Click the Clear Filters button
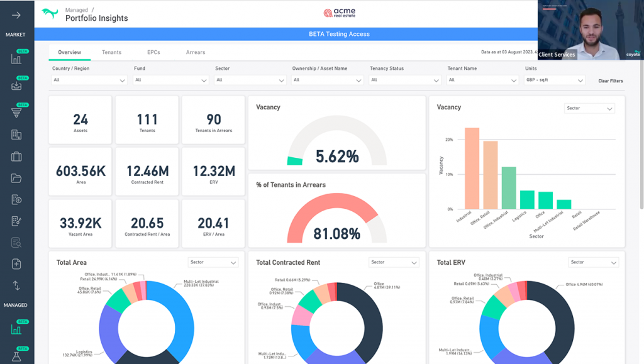644x364 pixels. (609, 80)
